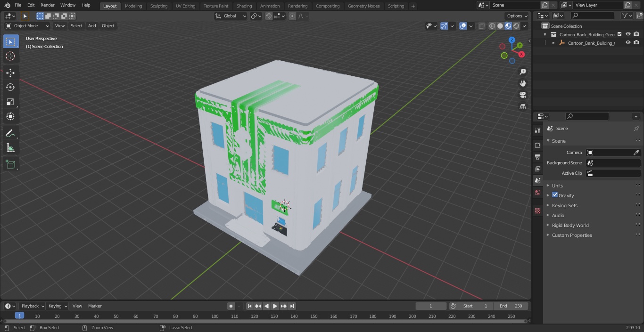The height and width of the screenshot is (332, 644).
Task: Open the World properties tab
Action: pyautogui.click(x=537, y=192)
